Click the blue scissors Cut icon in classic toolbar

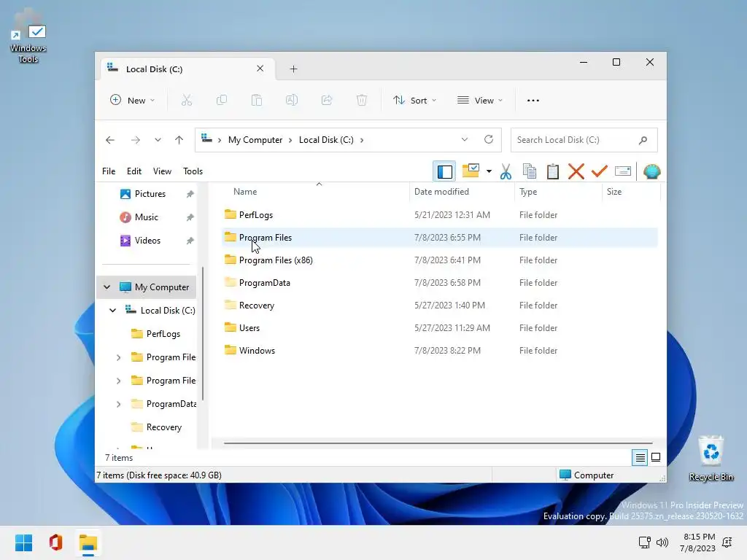[506, 171]
